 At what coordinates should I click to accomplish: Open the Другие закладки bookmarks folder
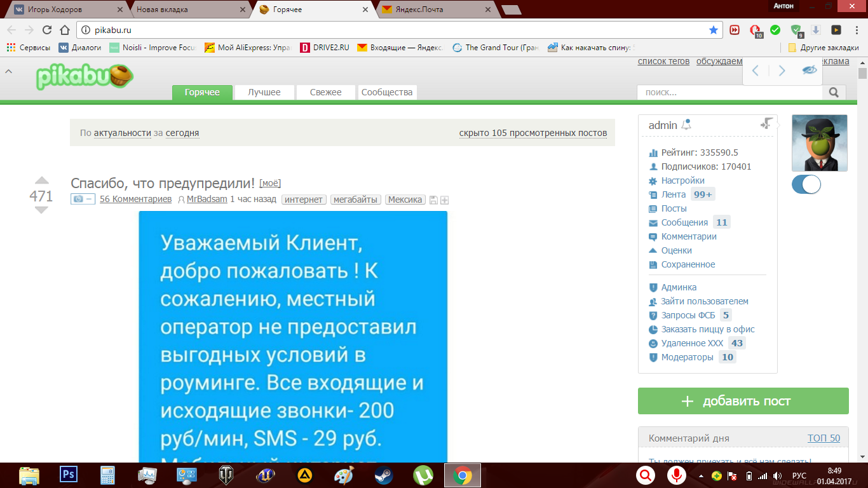coord(823,48)
